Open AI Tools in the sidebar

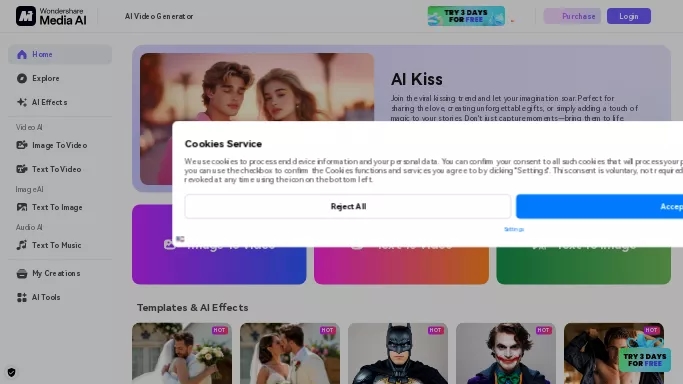click(x=60, y=297)
